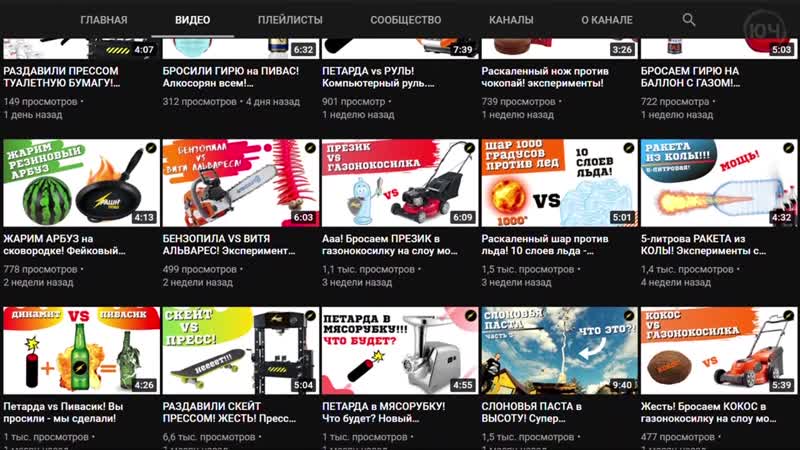Click the pencil badge on СЛОНОВЬЯ ПАСТА thumbnail
Viewport: 800px width, 450px height.
pos(629,316)
